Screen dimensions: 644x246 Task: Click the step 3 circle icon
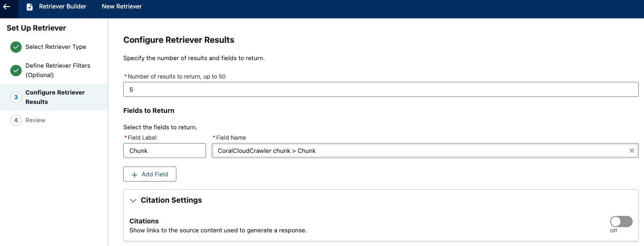tap(16, 97)
